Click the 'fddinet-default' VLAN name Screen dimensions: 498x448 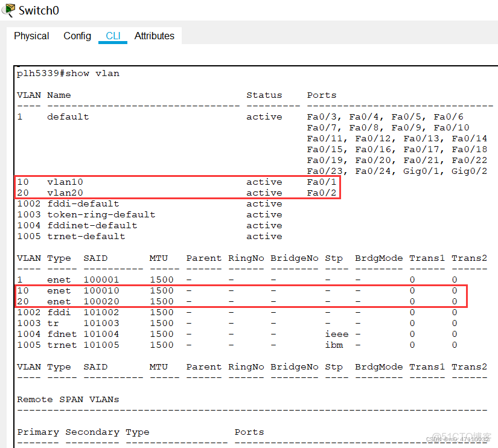click(x=92, y=225)
